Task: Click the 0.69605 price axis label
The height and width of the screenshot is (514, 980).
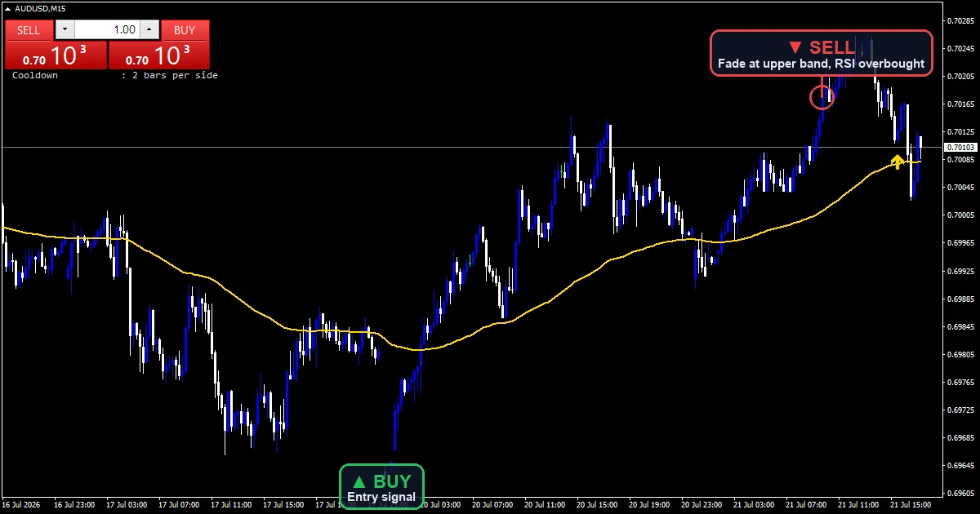Action: pyautogui.click(x=960, y=494)
